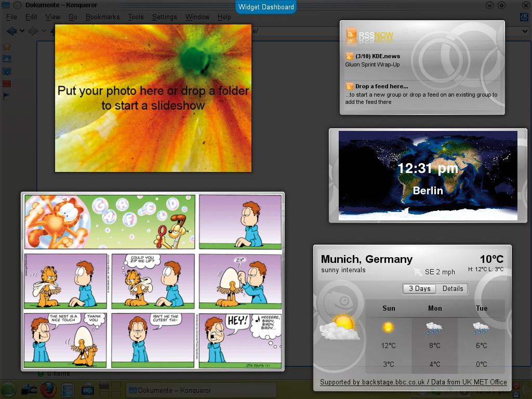Viewport: 532px width, 399px height.
Task: Open the Gluon Sprint Wrap-Up news item
Action: pos(372,64)
